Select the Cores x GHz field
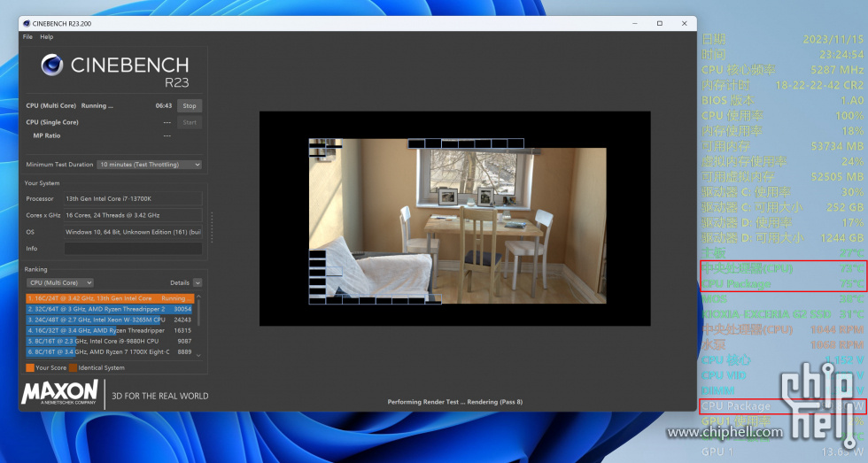The image size is (868, 463). click(x=133, y=215)
